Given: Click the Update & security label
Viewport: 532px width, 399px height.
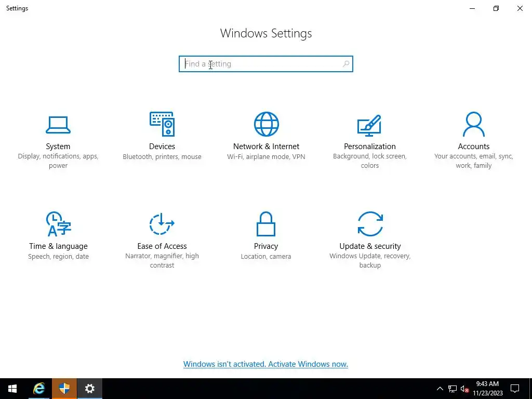Looking at the screenshot, I should pyautogui.click(x=370, y=246).
